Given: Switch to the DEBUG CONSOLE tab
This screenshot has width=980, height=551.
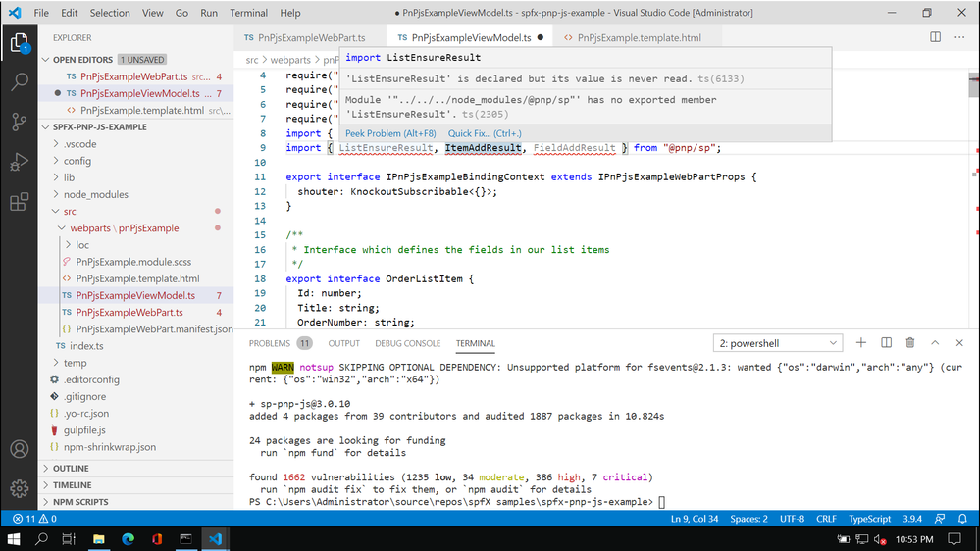Looking at the screenshot, I should [x=407, y=343].
